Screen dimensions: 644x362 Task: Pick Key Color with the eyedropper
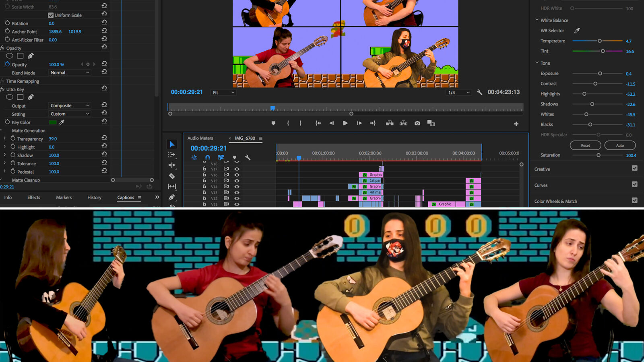(62, 122)
